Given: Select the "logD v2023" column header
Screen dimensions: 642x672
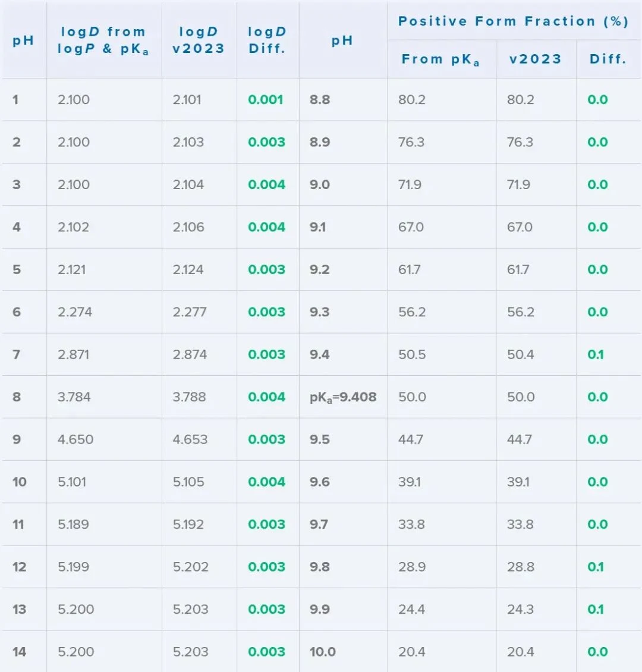Looking at the screenshot, I should (199, 40).
